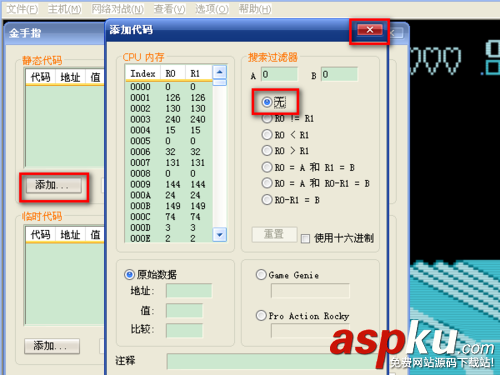Viewport: 500px width, 375px height.
Task: Select memory row 0001
Action: 169,98
